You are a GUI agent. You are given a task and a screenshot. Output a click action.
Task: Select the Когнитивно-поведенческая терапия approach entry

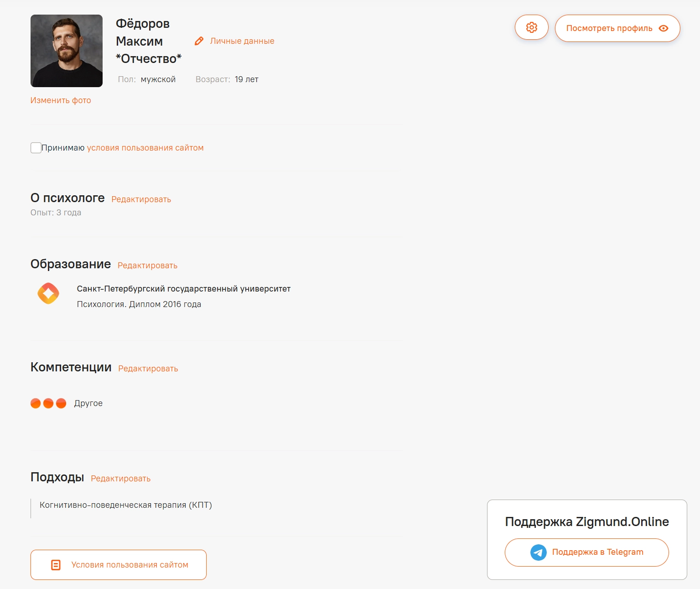click(x=126, y=505)
